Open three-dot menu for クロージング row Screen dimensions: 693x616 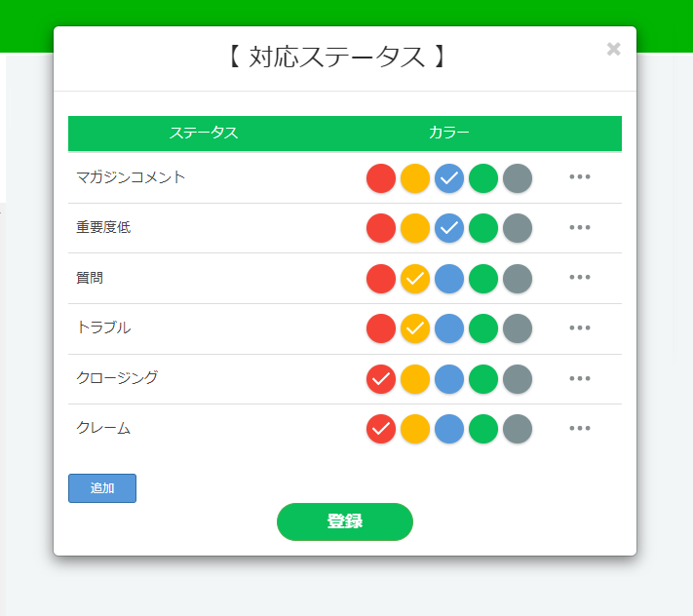pyautogui.click(x=579, y=378)
